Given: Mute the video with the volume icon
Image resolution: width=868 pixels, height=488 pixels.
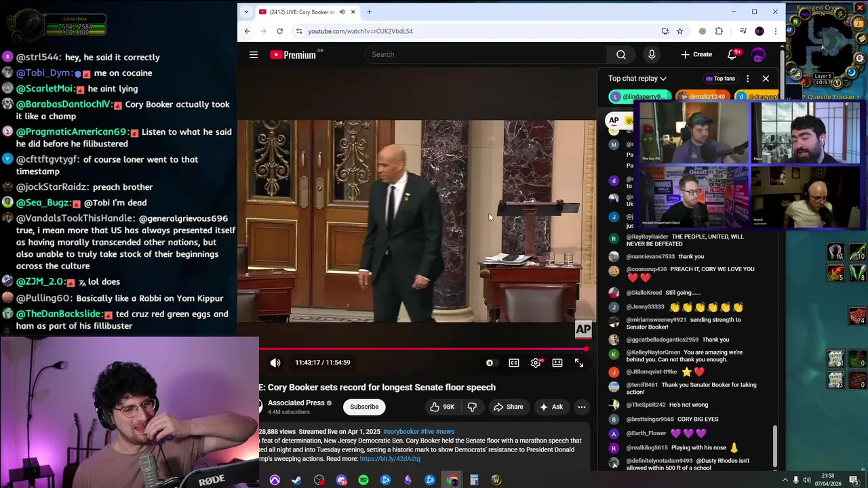Looking at the screenshot, I should pyautogui.click(x=275, y=363).
